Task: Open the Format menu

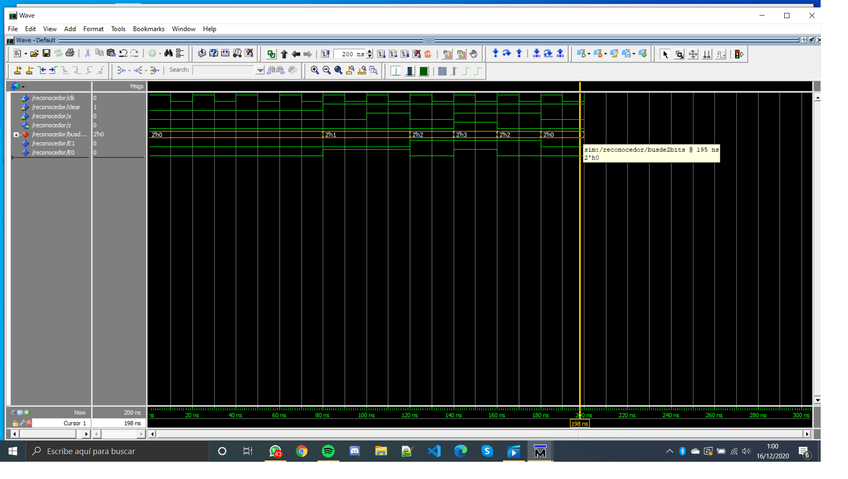Action: pyautogui.click(x=93, y=29)
